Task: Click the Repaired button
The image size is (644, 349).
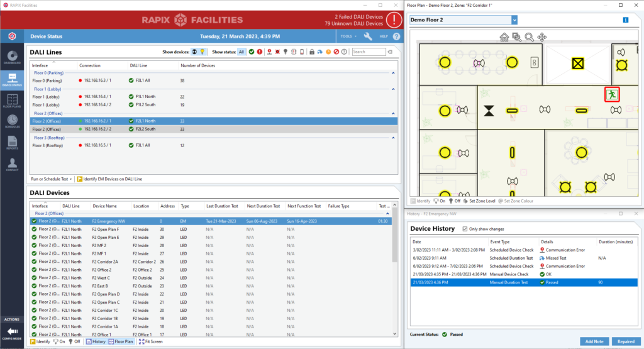Action: (x=626, y=341)
